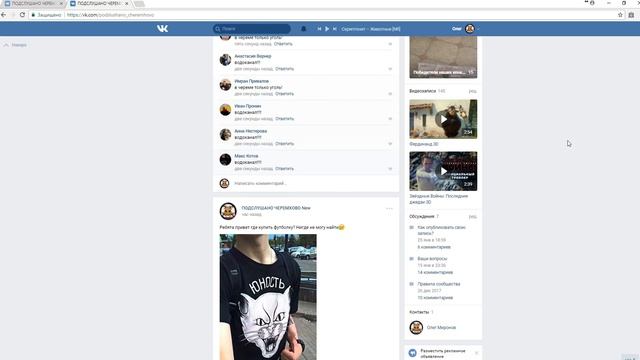Open Иван Пронин's profile name
The height and width of the screenshot is (360, 640).
(x=248, y=106)
